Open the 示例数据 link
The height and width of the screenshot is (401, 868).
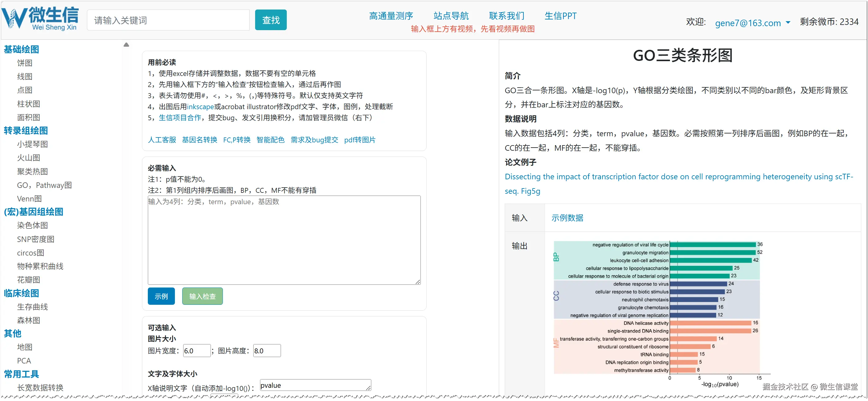click(567, 218)
